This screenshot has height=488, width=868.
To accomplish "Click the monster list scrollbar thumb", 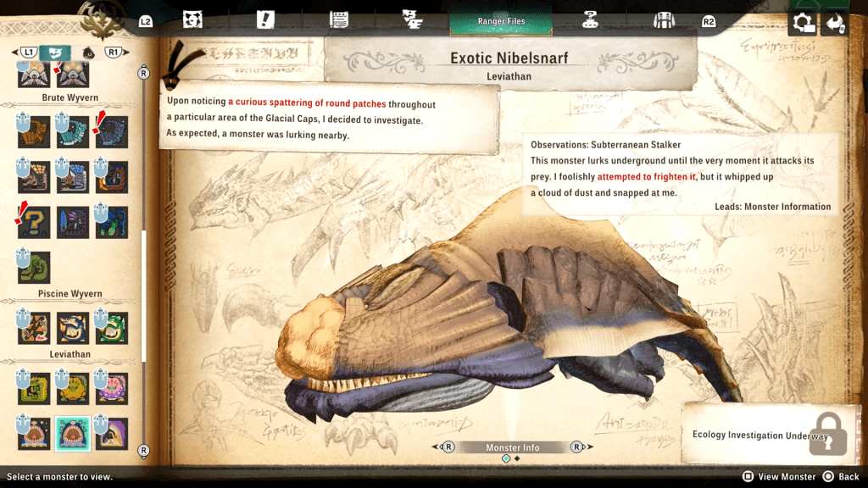I will 143,297.
